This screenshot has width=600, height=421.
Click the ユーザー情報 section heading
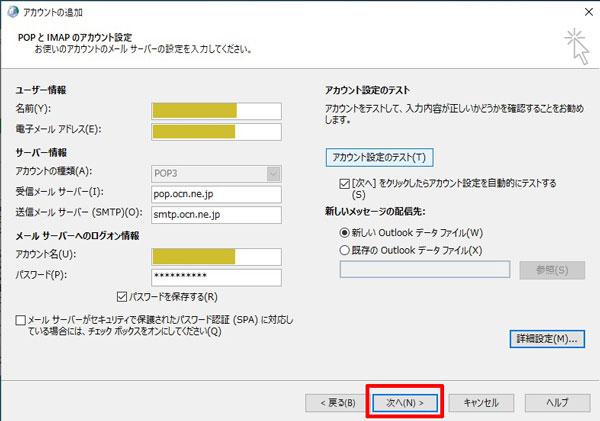(41, 90)
